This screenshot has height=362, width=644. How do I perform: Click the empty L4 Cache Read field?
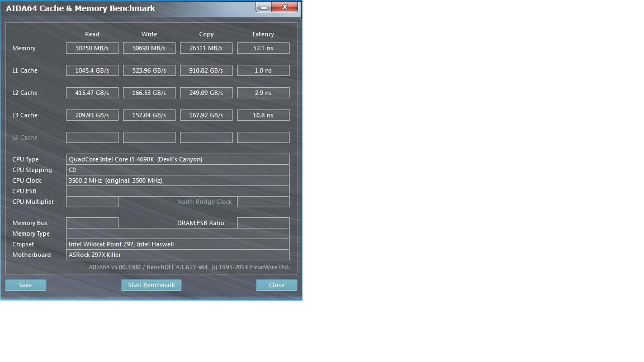[92, 137]
